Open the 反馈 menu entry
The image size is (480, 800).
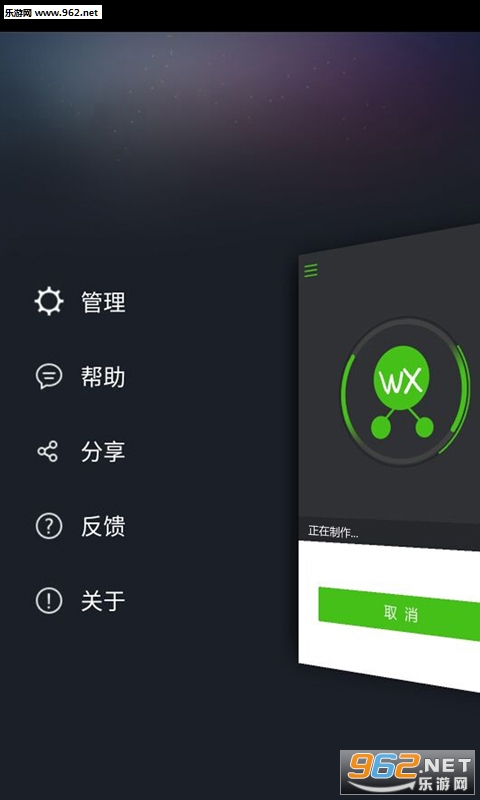point(103,526)
